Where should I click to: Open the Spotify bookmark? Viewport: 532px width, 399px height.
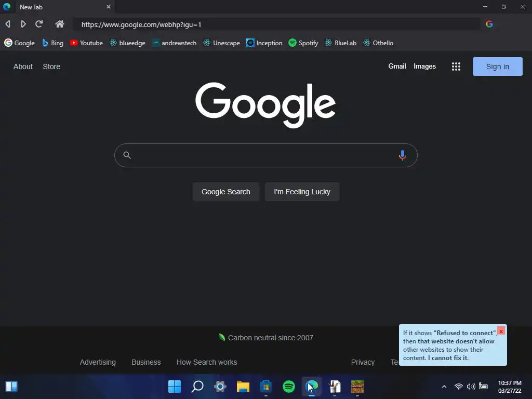click(x=303, y=43)
